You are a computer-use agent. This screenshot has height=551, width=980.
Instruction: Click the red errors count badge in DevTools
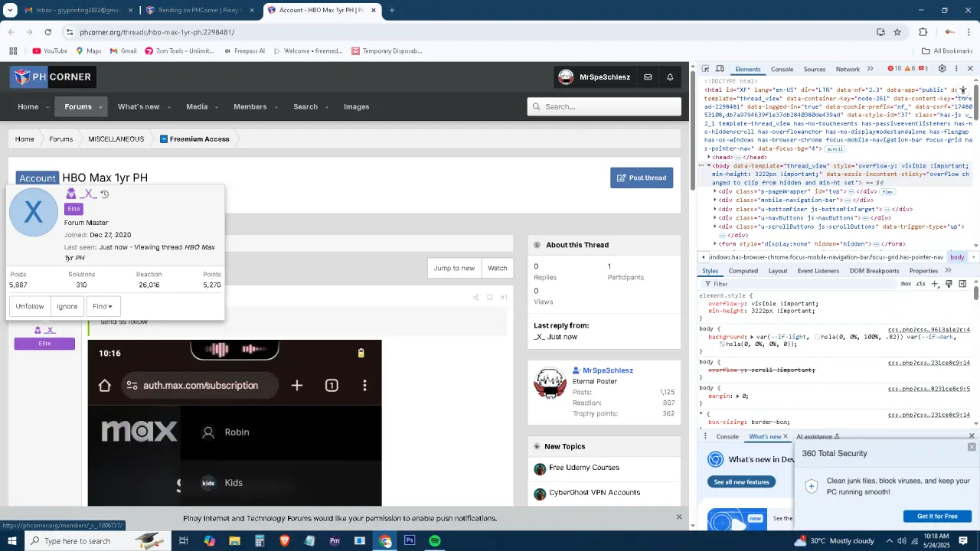point(893,69)
